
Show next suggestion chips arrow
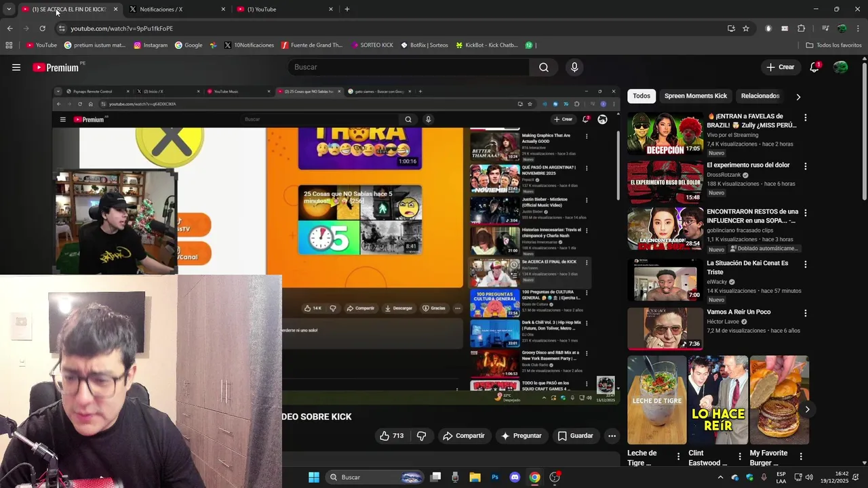[x=798, y=97]
